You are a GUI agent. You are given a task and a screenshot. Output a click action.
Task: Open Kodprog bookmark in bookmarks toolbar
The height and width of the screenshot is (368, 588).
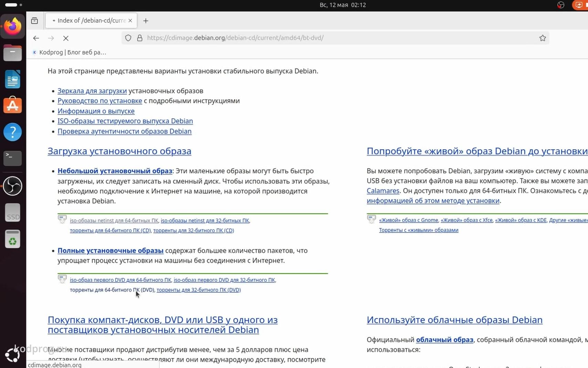coord(69,52)
